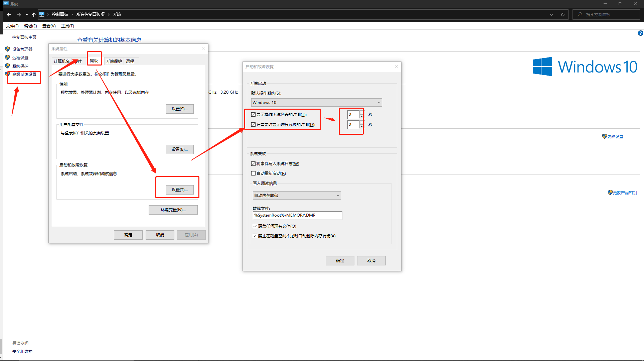This screenshot has height=361, width=644.
Task: Open address bar history dropdown arrow
Action: pyautogui.click(x=551, y=14)
